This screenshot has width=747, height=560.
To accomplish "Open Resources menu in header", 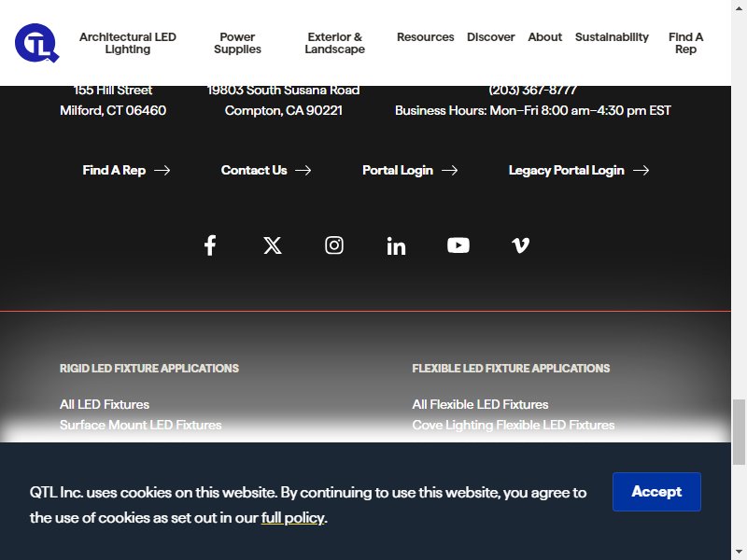I will (x=426, y=37).
